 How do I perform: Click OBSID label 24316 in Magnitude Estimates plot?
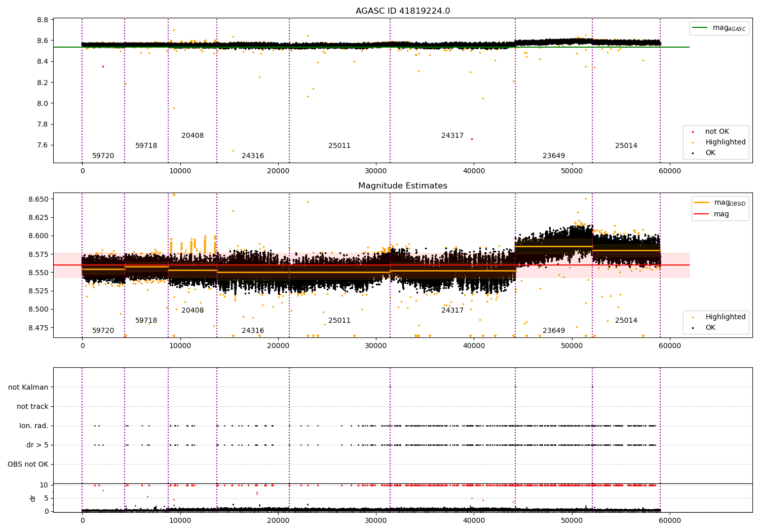click(253, 331)
